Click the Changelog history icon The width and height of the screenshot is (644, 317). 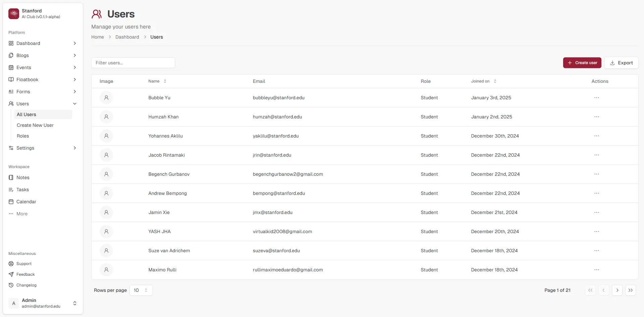tap(11, 285)
